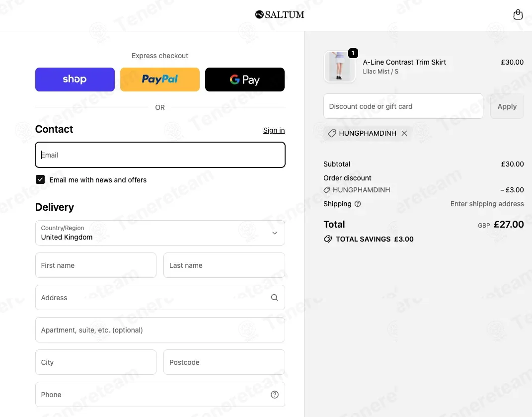Image resolution: width=532 pixels, height=417 pixels.
Task: Select Google Pay express checkout
Action: tap(244, 80)
